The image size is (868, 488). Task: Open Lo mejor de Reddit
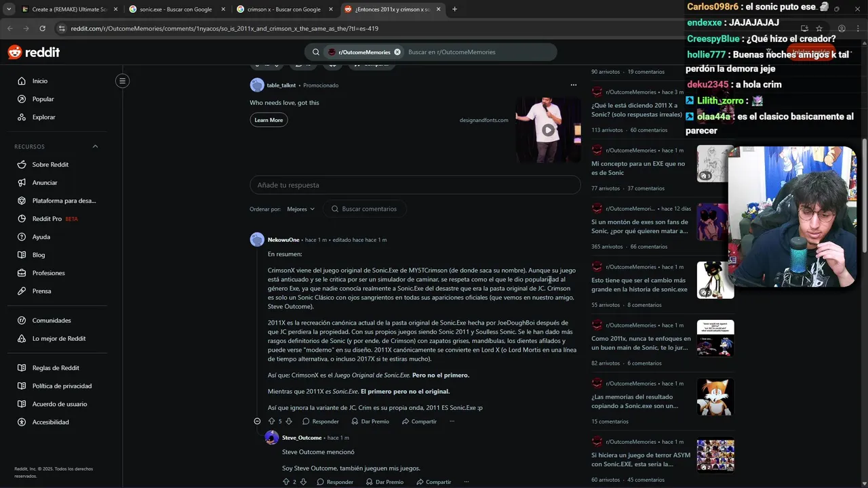[59, 338]
